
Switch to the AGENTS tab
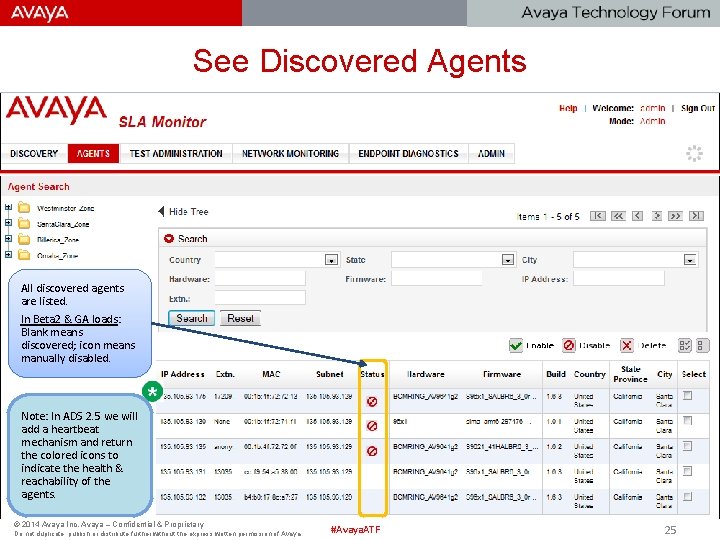coord(93,153)
